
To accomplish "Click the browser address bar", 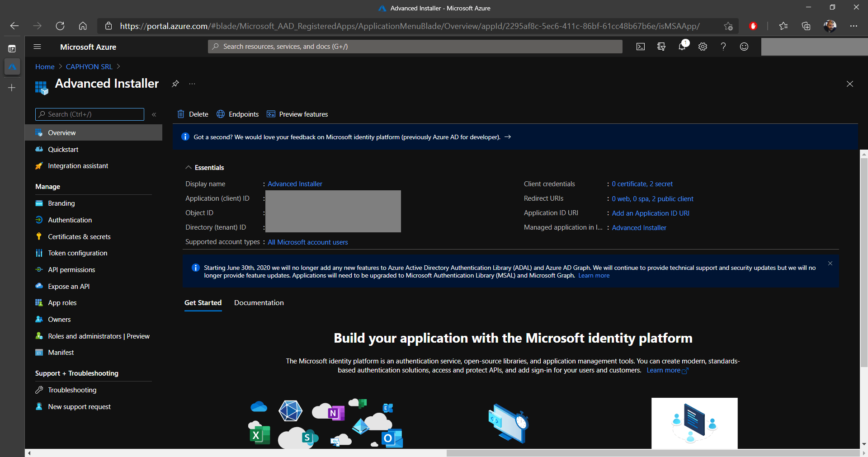I will point(410,26).
